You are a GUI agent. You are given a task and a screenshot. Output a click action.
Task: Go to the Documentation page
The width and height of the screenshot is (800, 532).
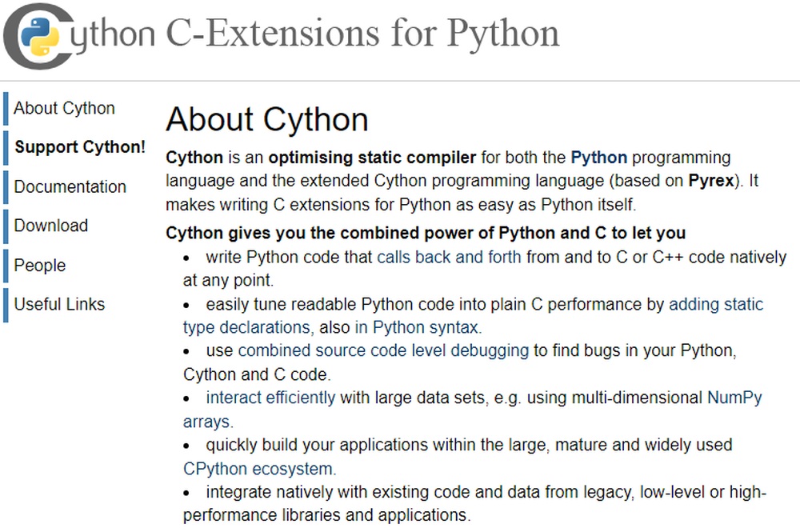pyautogui.click(x=70, y=186)
